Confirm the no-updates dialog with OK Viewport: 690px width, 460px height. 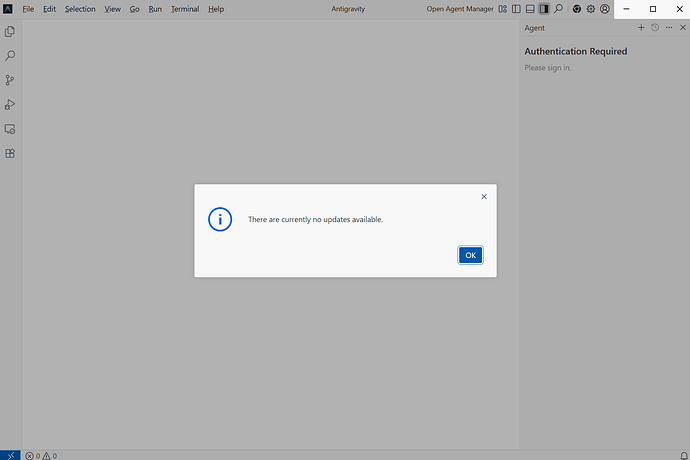[x=470, y=255]
